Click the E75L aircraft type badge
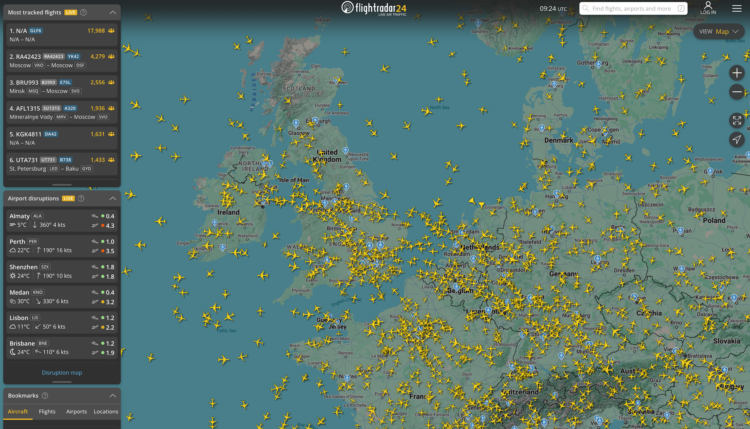Viewport: 750px width, 429px height. pos(66,82)
